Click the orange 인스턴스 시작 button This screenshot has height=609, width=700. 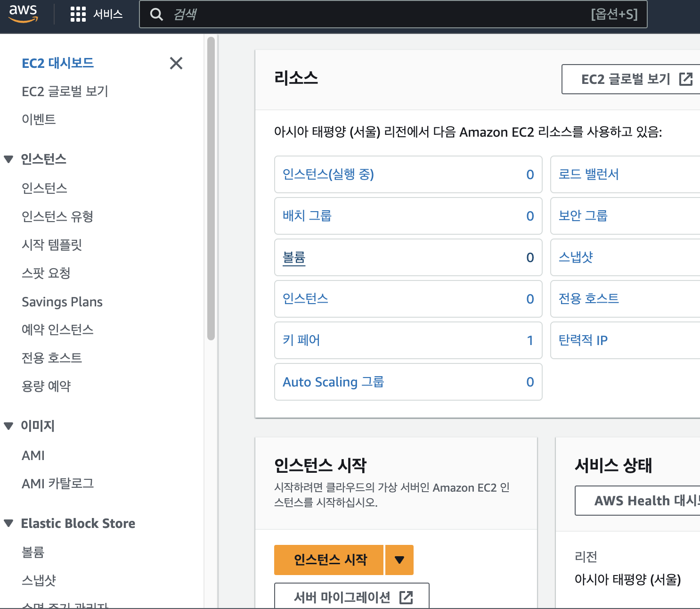(x=329, y=560)
